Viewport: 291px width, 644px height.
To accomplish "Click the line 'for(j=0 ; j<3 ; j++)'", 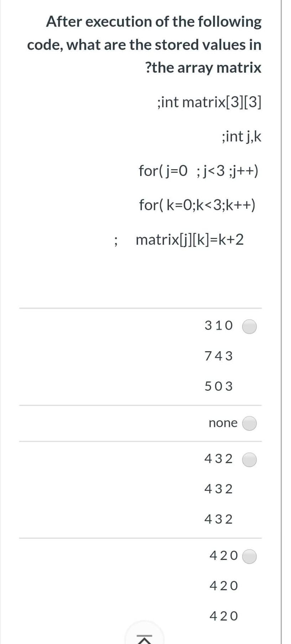I will [199, 171].
